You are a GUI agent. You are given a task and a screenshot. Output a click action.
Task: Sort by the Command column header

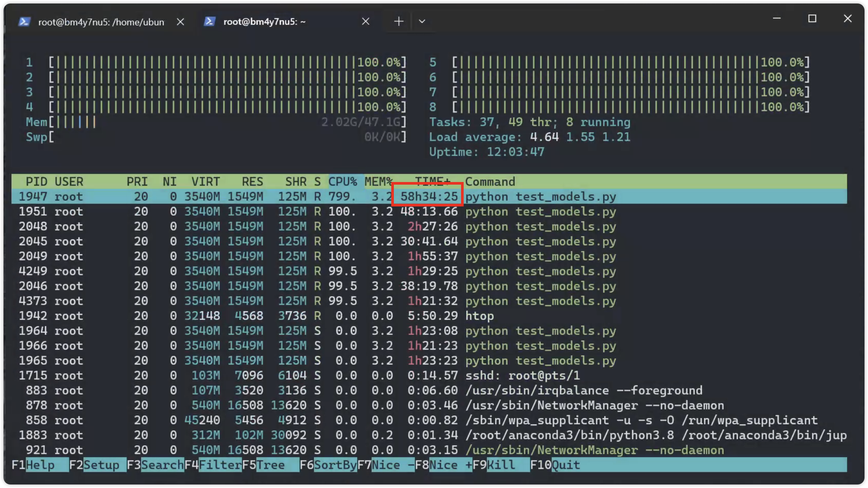[490, 182]
